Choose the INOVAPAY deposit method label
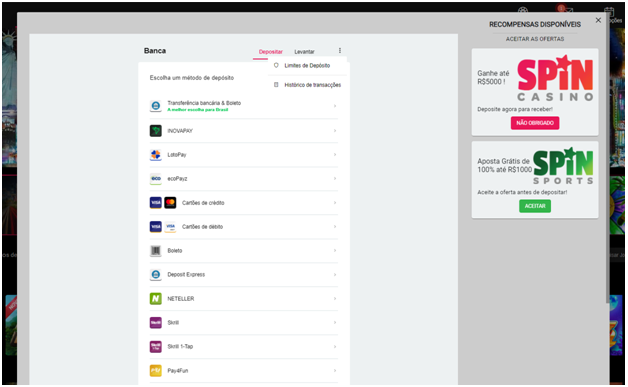 (180, 131)
